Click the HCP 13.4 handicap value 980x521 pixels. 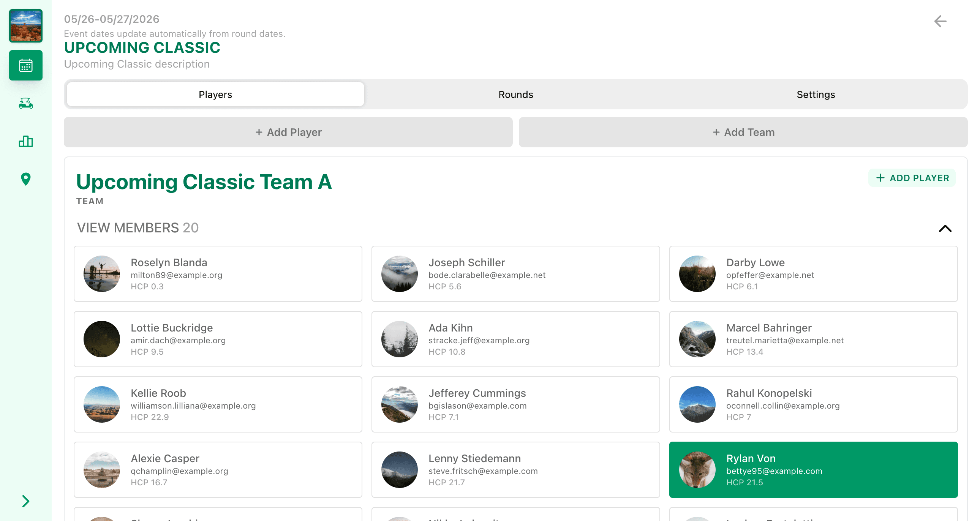click(x=744, y=352)
